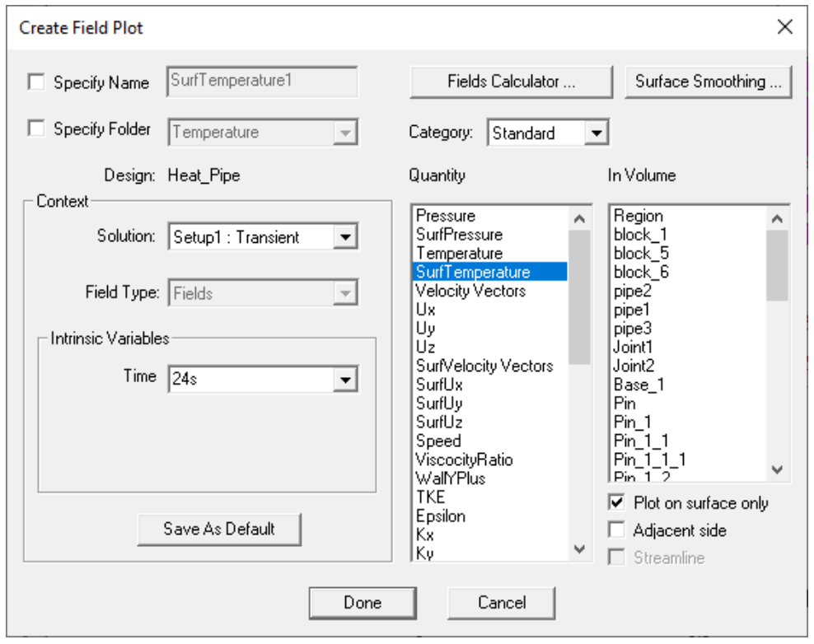Click the Done button

[x=363, y=603]
